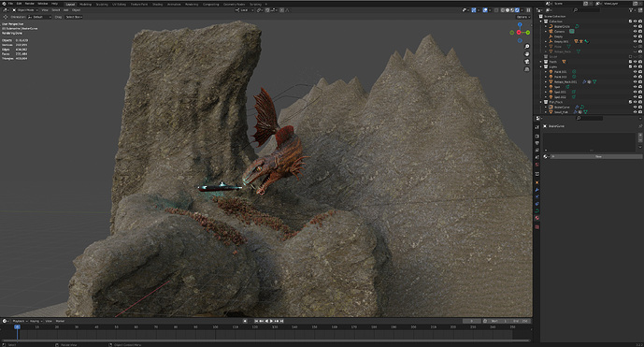The image size is (644, 347).
Task: Toggle X-Ray mode in viewport header
Action: coord(496,10)
